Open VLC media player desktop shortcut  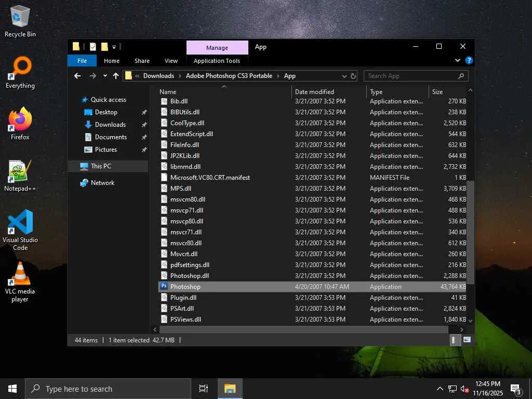click(20, 282)
